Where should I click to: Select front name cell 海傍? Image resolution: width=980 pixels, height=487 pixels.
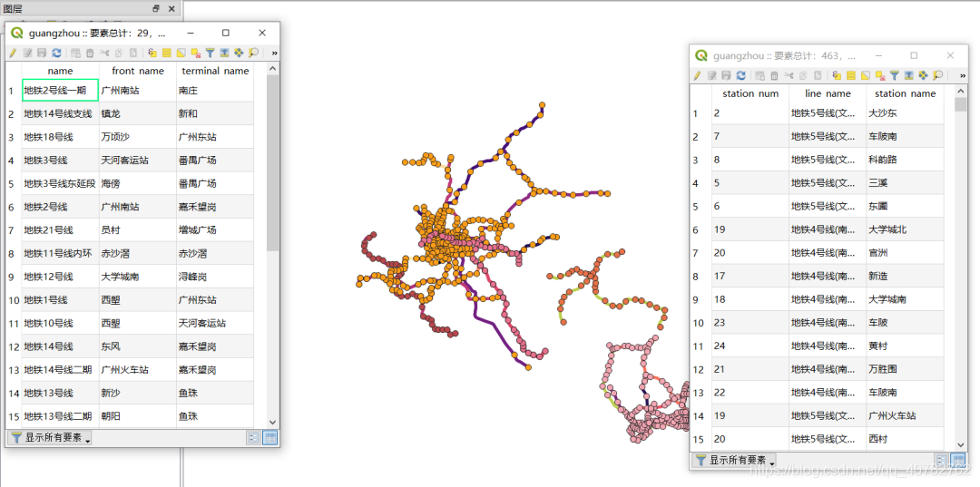click(x=138, y=183)
